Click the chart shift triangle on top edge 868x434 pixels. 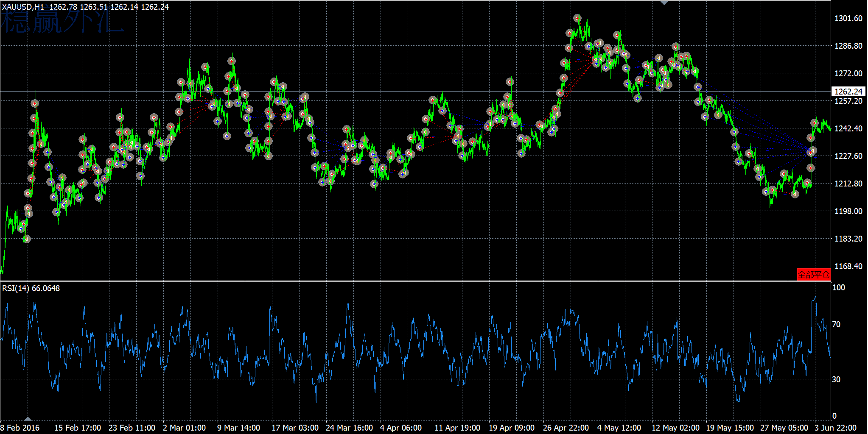[x=664, y=3]
